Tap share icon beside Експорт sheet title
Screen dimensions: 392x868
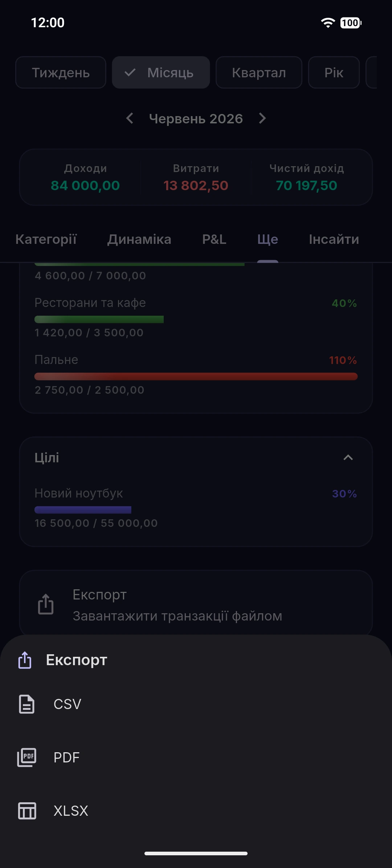[x=25, y=660]
